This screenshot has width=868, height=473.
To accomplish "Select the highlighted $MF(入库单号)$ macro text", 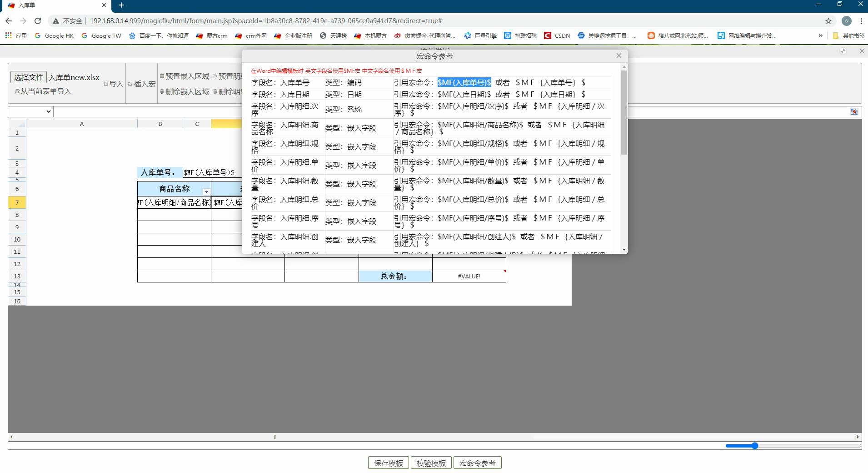I will 464,82.
